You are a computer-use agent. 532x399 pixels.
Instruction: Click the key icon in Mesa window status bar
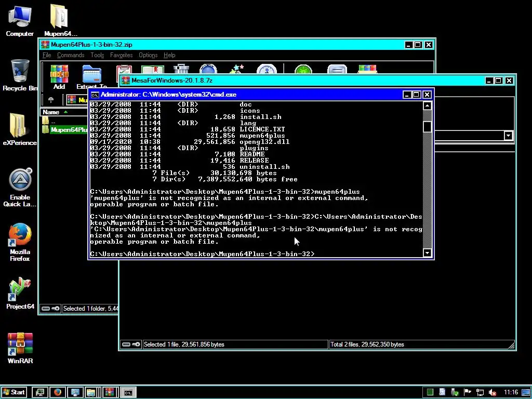[x=136, y=344]
